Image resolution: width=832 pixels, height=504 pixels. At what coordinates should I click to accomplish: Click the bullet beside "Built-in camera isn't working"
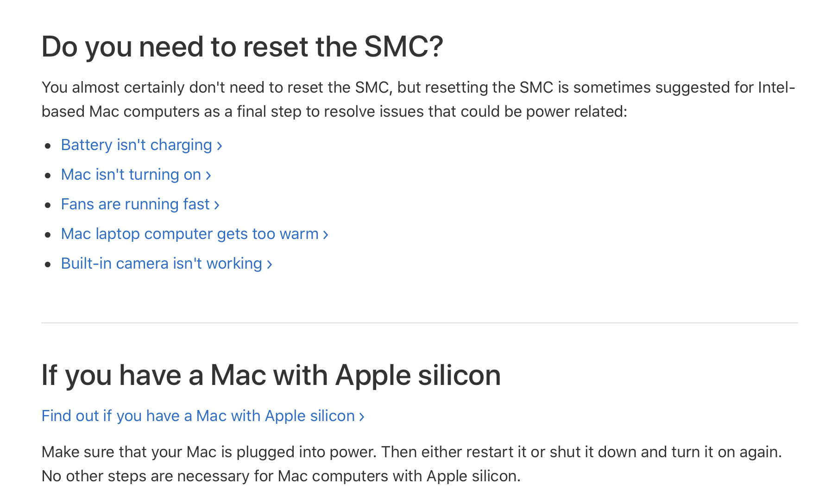coord(48,265)
